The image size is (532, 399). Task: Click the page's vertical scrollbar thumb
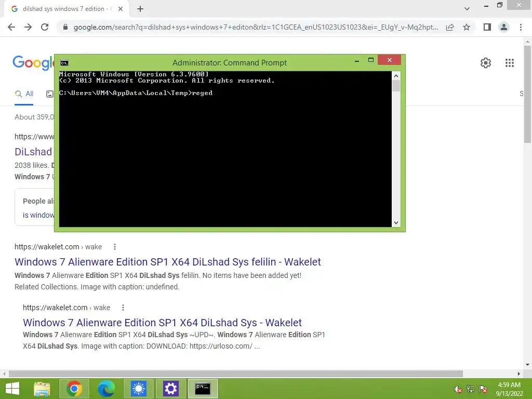[x=527, y=94]
